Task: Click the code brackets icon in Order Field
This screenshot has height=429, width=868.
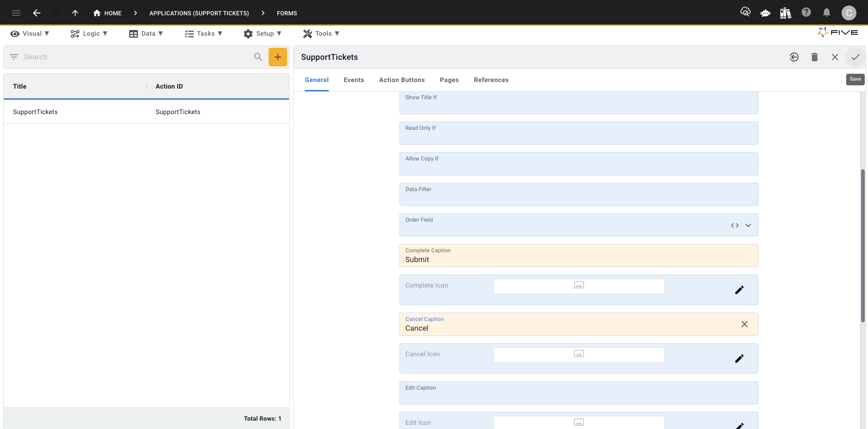Action: click(x=734, y=225)
